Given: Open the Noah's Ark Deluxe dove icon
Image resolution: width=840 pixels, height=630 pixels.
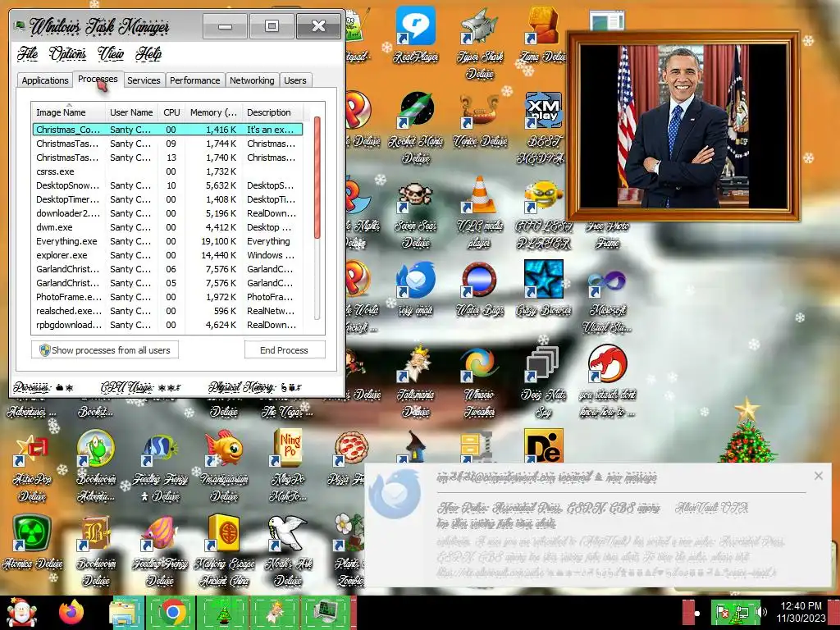Looking at the screenshot, I should [x=288, y=550].
